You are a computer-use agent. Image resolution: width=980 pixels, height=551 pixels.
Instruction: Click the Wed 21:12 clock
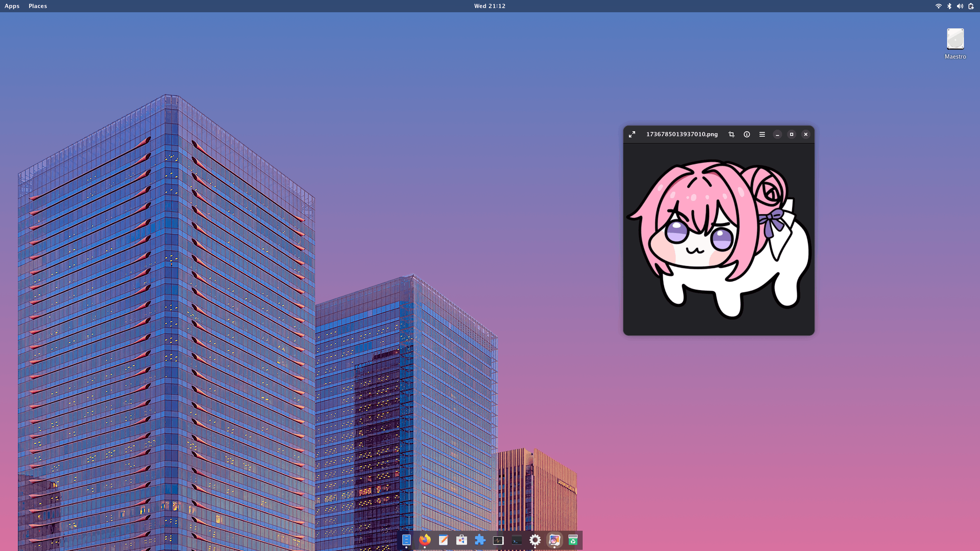(490, 6)
